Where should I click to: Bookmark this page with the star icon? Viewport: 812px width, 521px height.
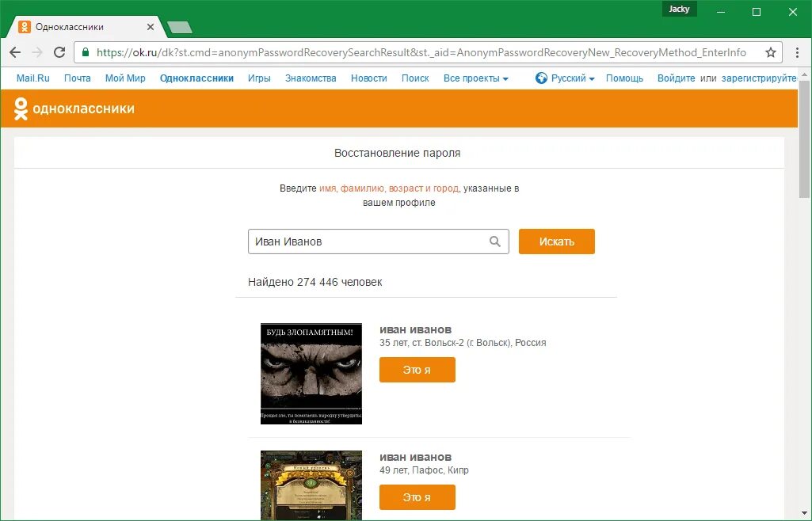pyautogui.click(x=771, y=52)
